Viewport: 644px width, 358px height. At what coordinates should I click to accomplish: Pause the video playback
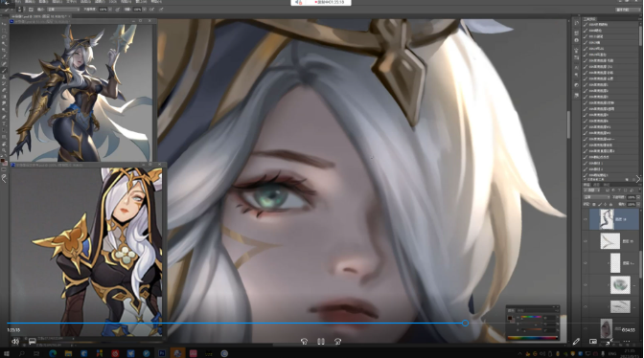pyautogui.click(x=321, y=341)
